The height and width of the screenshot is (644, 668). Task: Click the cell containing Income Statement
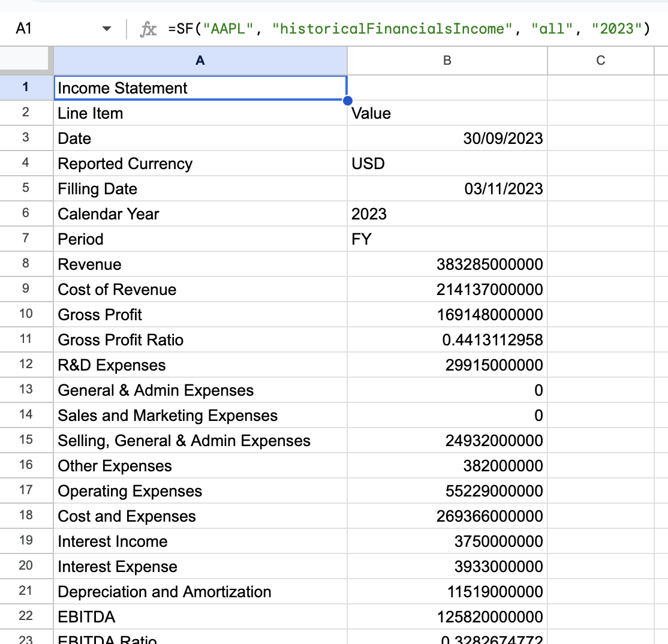click(200, 87)
